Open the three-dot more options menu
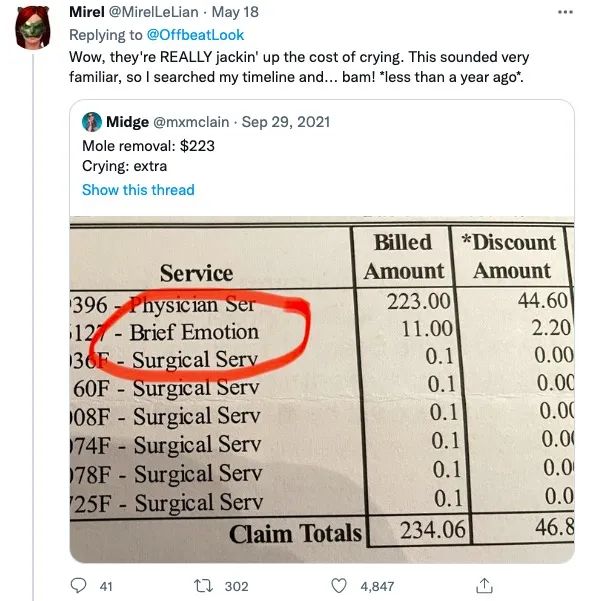The height and width of the screenshot is (601, 591). pos(565,12)
